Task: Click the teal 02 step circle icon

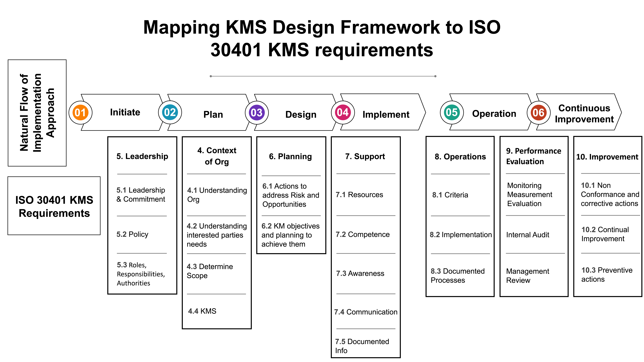Action: 170,113
